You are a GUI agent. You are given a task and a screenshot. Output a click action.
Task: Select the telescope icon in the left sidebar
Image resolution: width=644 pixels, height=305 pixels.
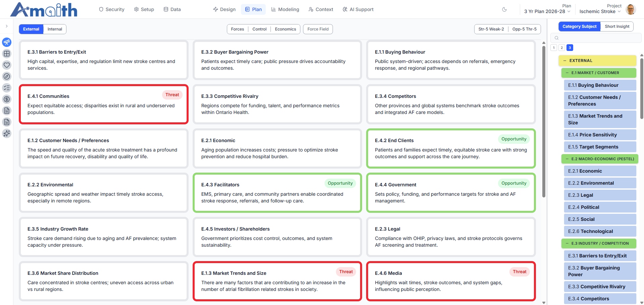click(x=7, y=42)
